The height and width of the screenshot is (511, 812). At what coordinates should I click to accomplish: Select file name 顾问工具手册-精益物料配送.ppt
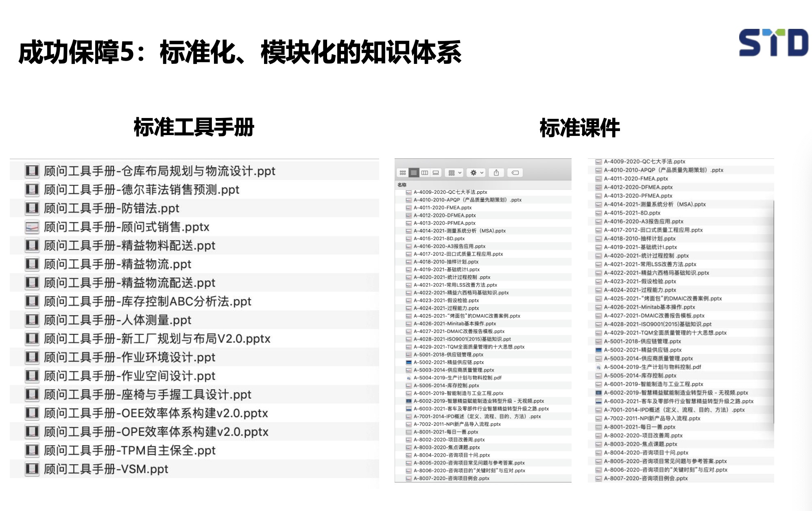[129, 246]
